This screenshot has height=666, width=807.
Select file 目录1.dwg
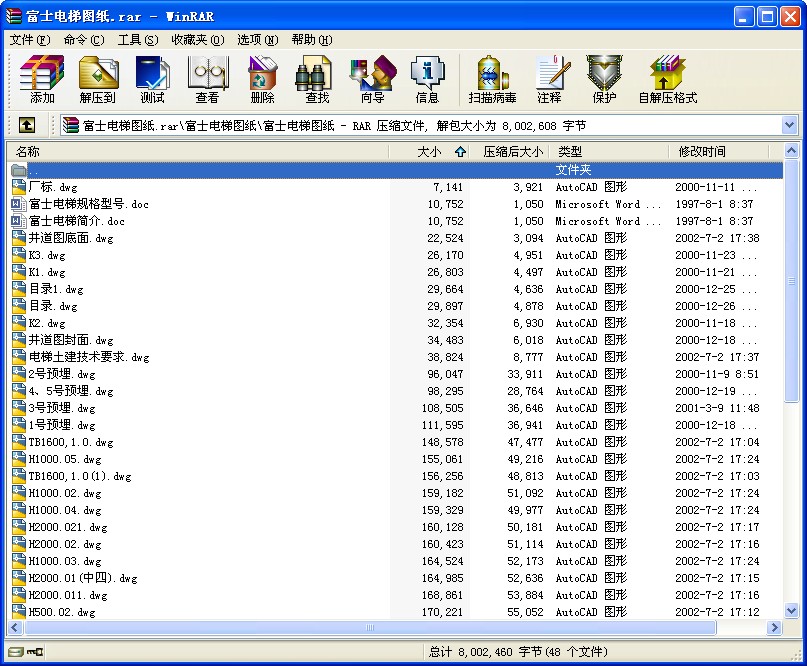coord(56,289)
